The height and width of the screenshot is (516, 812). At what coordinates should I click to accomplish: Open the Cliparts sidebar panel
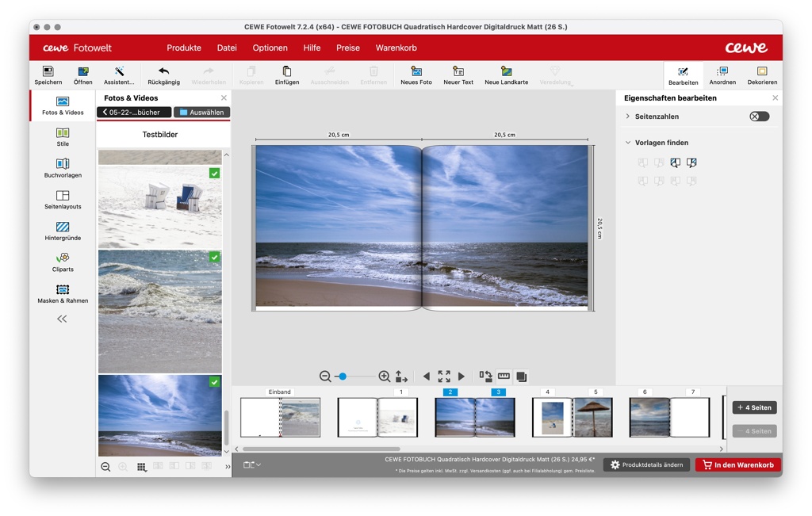[x=63, y=258]
